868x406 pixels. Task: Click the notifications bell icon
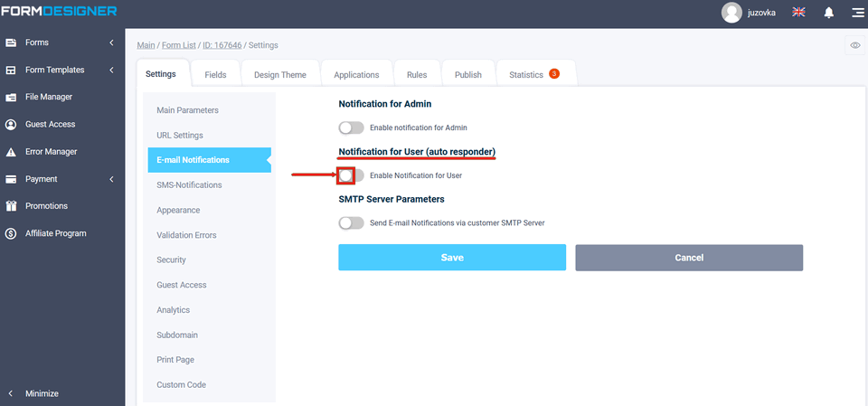point(828,13)
